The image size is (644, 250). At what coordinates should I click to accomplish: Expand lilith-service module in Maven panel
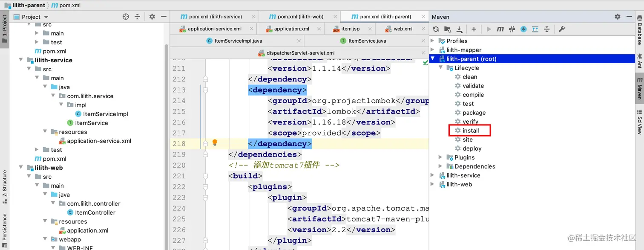click(433, 175)
